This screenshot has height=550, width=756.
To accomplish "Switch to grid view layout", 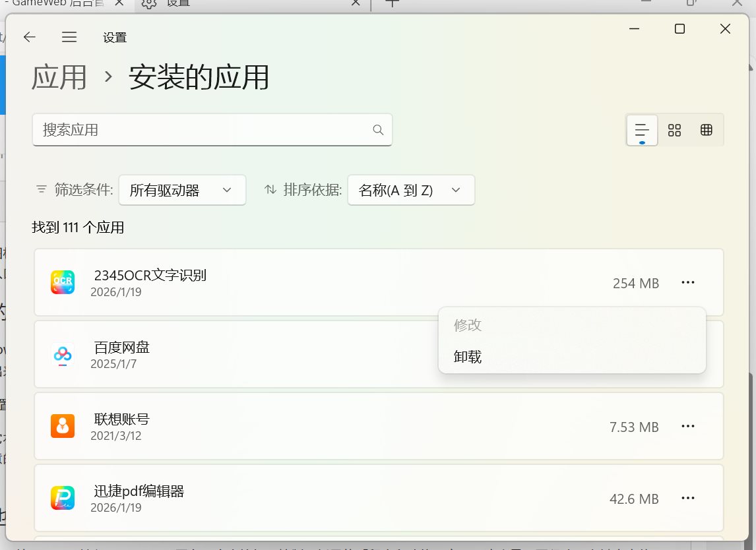I will [x=674, y=130].
